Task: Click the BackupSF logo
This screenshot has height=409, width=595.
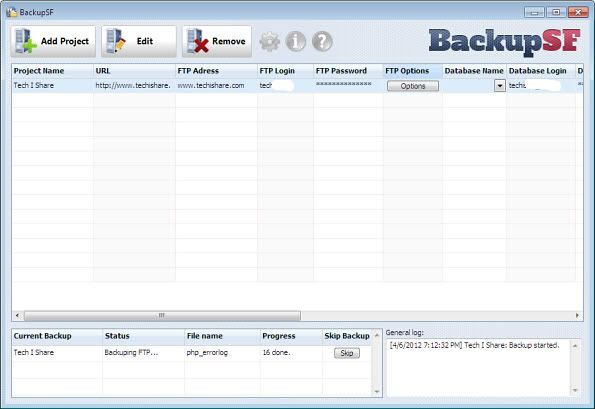Action: (505, 42)
